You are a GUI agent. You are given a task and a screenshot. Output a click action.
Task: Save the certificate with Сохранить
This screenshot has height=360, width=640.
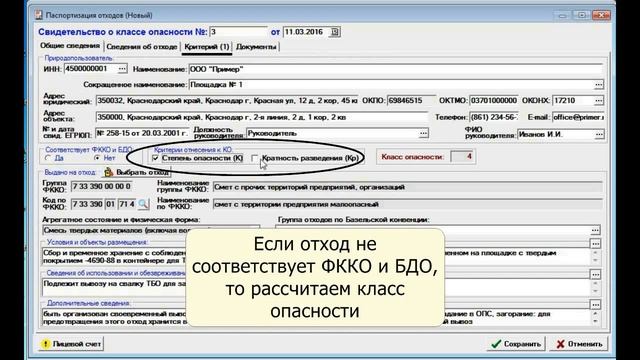(x=516, y=344)
